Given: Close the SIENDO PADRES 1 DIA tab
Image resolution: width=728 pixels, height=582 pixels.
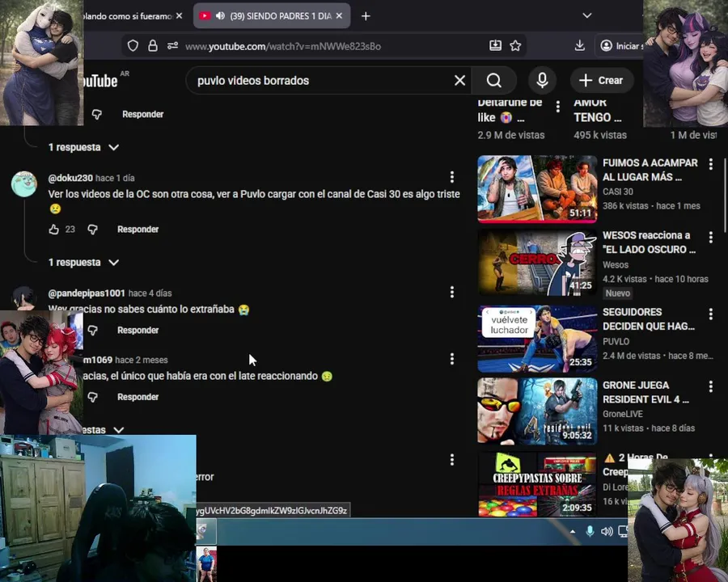Looking at the screenshot, I should point(340,16).
